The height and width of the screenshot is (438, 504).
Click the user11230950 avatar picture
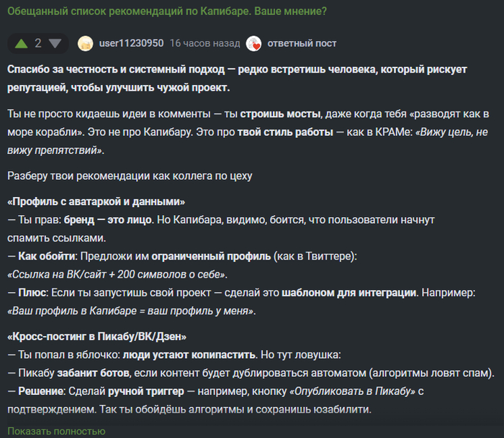click(x=86, y=43)
